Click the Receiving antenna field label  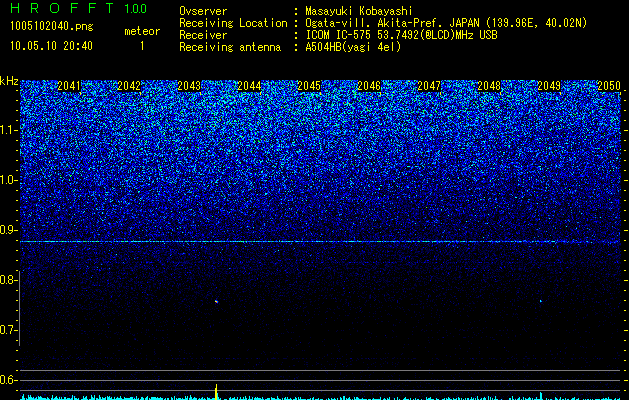tap(230, 47)
